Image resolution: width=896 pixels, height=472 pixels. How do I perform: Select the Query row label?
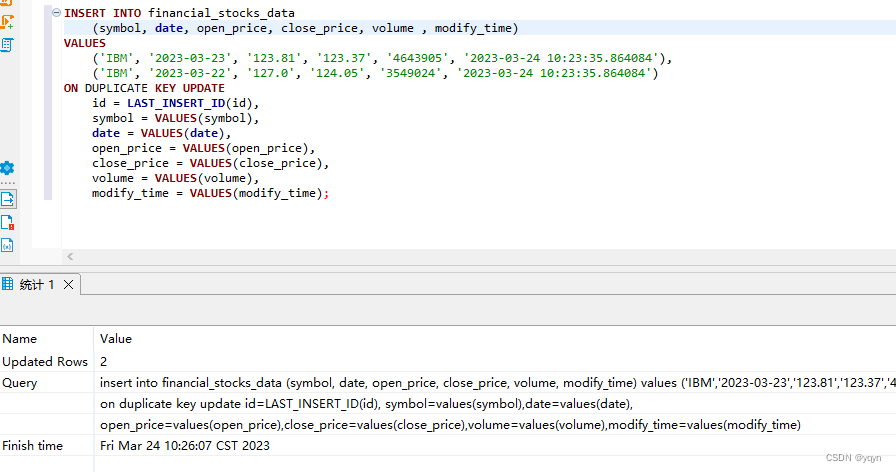[19, 383]
